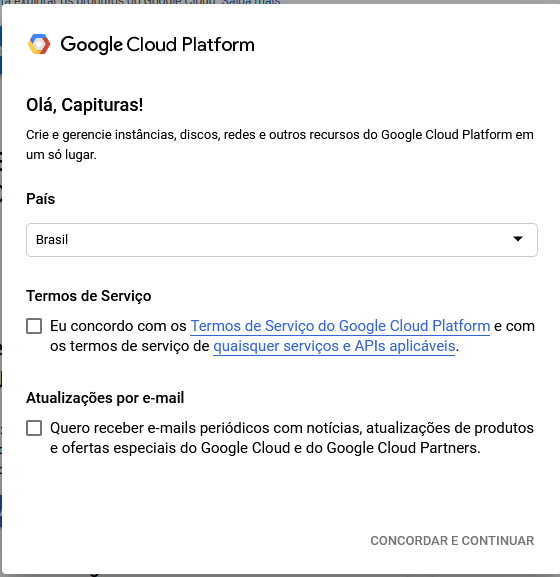Screen dimensions: 560x577
Task: Click the os termos de serviço de text
Action: coord(130,346)
